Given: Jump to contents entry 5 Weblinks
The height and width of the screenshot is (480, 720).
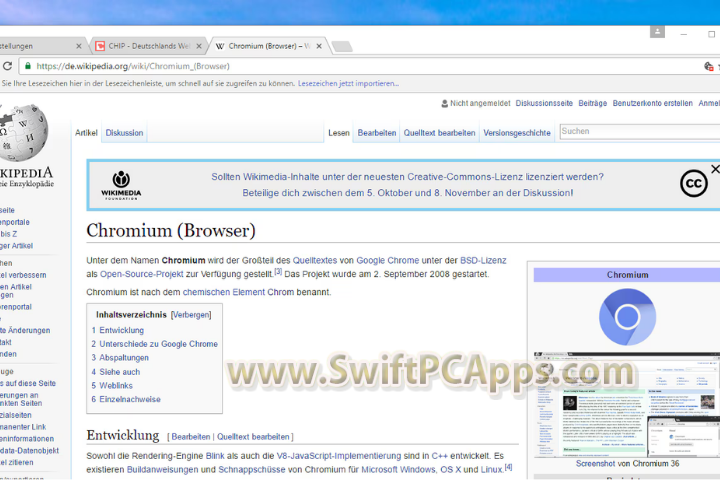Looking at the screenshot, I should (x=112, y=386).
